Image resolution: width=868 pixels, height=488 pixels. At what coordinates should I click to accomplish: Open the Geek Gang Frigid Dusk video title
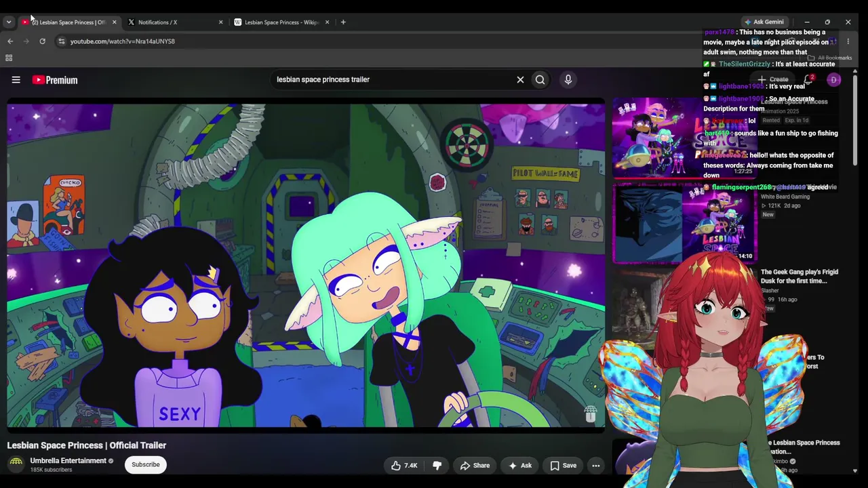point(799,277)
